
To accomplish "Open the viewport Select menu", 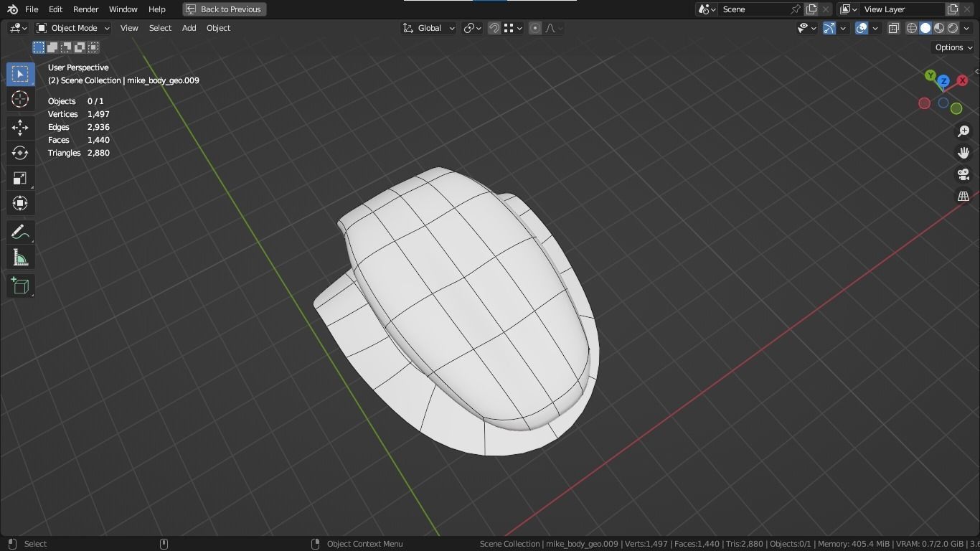I will [160, 28].
